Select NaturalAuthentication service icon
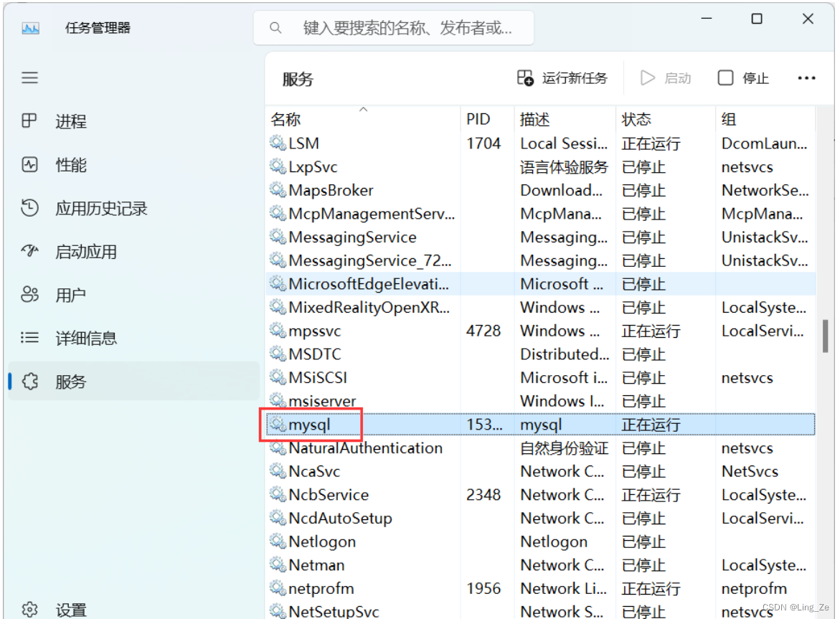The height and width of the screenshot is (619, 840). [278, 448]
